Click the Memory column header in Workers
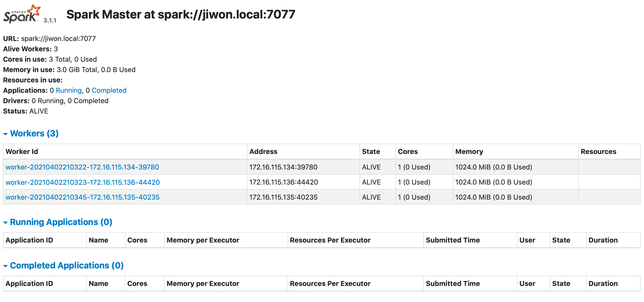644x302 pixels. tap(469, 151)
